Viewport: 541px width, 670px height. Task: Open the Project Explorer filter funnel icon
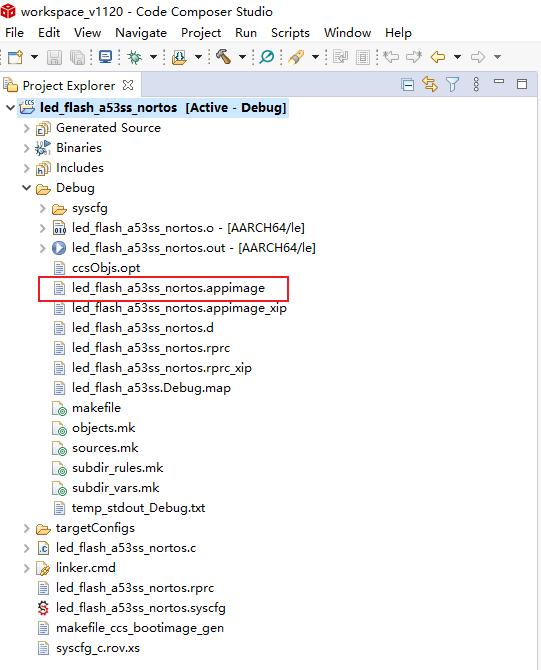[452, 84]
